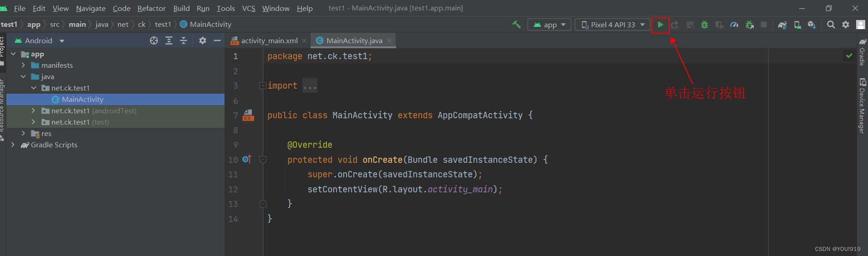Viewport: 868px width, 256px height.
Task: Click the user account avatar icon
Action: pos(861,25)
